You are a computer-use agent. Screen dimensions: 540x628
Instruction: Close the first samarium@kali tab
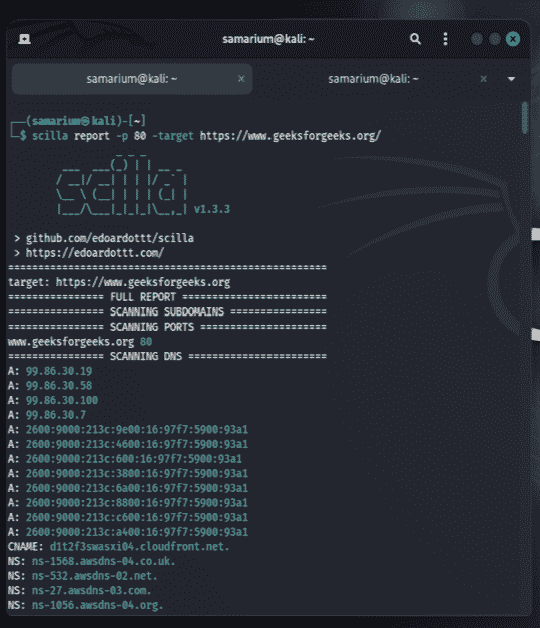pos(241,79)
